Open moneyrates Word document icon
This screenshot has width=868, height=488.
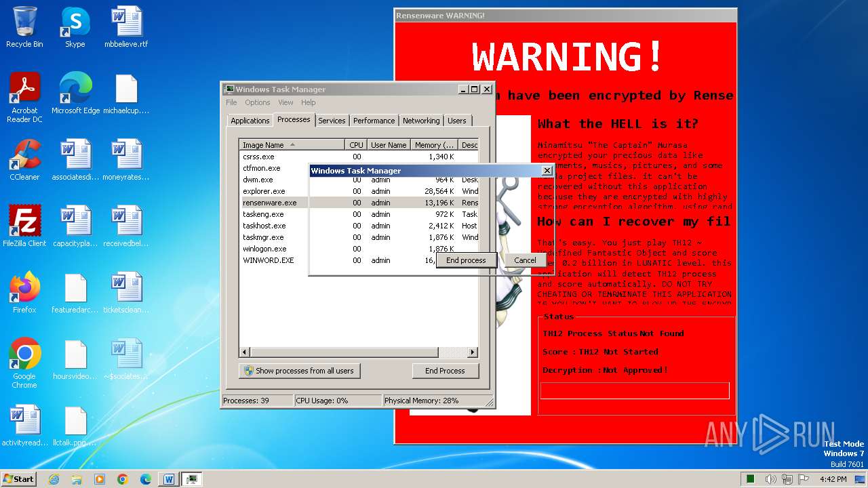[x=126, y=160]
